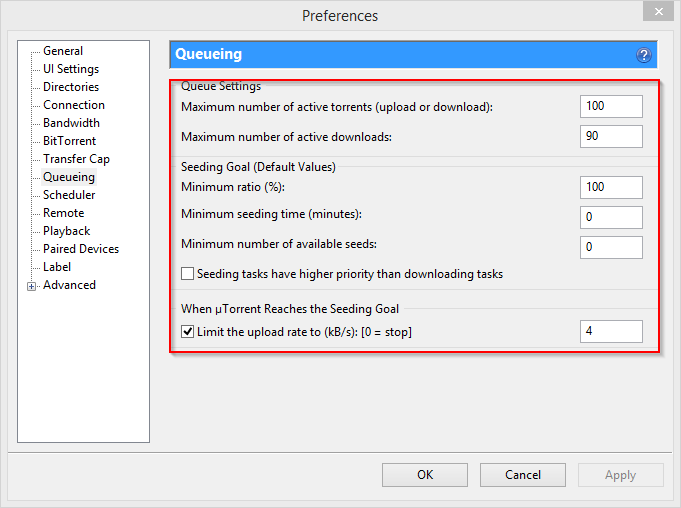The height and width of the screenshot is (508, 681).
Task: Select Scheduler in the sidebar
Action: pyautogui.click(x=69, y=195)
